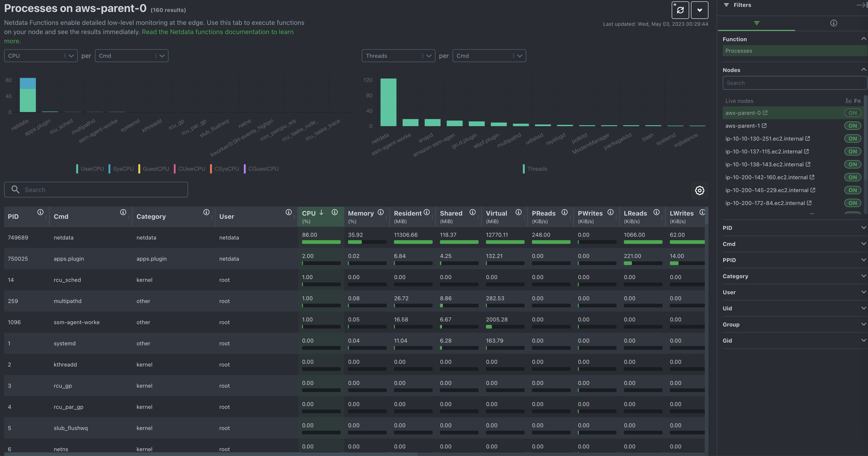This screenshot has height=456, width=868.
Task: Click the Nodes search input field
Action: [x=794, y=83]
